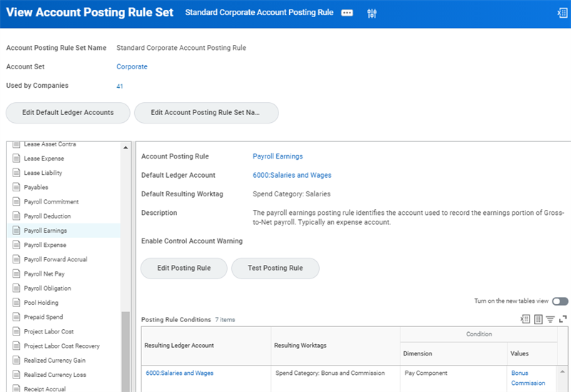Select Payables in rule list
This screenshot has height=392, width=571.
(36, 187)
